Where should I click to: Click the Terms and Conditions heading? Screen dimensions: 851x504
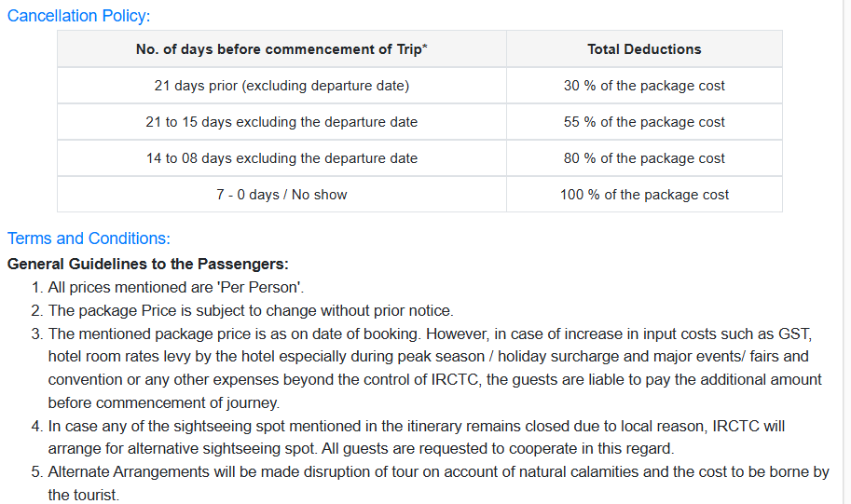pyautogui.click(x=89, y=238)
